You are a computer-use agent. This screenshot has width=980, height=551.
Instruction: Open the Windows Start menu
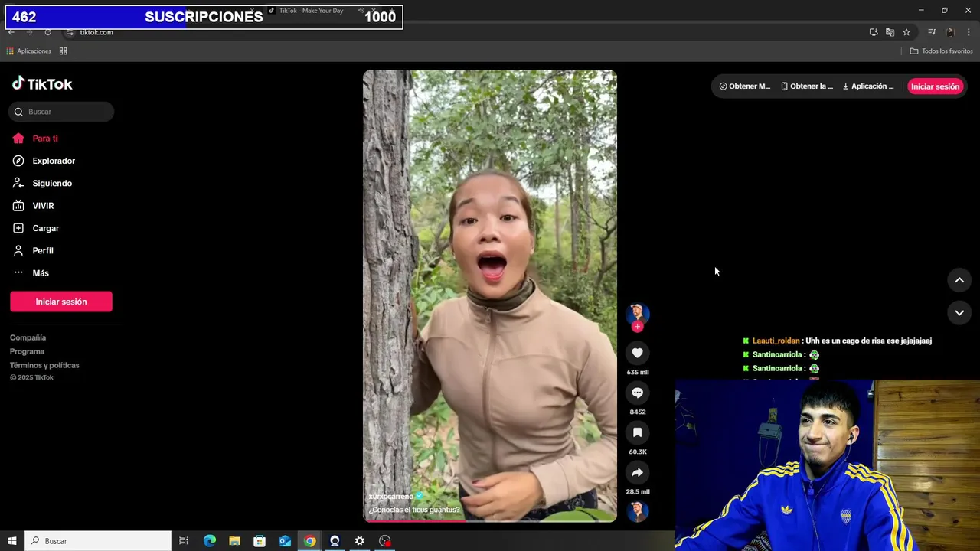pyautogui.click(x=12, y=541)
